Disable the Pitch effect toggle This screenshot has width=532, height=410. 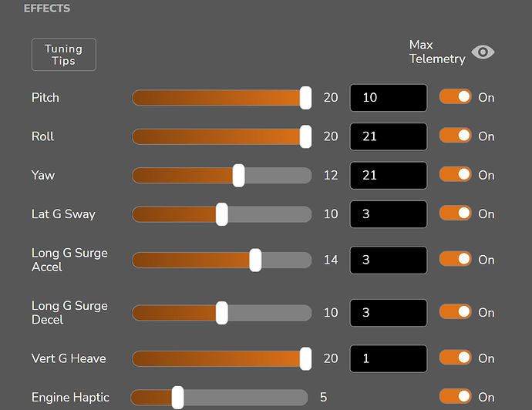pos(456,97)
